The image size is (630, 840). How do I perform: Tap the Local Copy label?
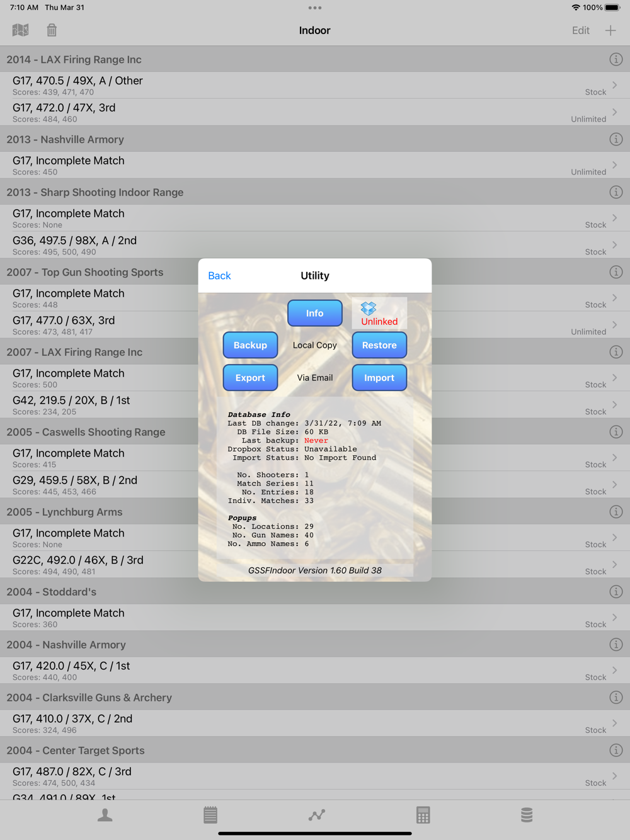(x=315, y=345)
